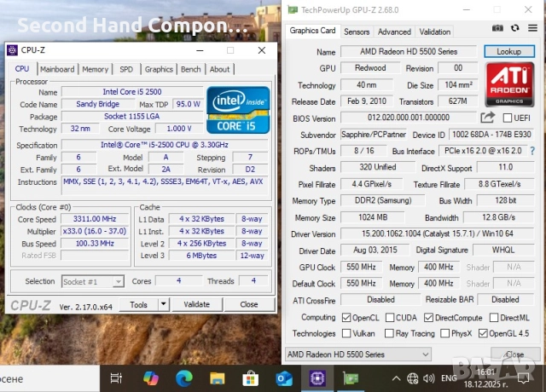The width and height of the screenshot is (546, 392).
Task: Select the GPU-Z taskbar icon
Action: [x=351, y=378]
